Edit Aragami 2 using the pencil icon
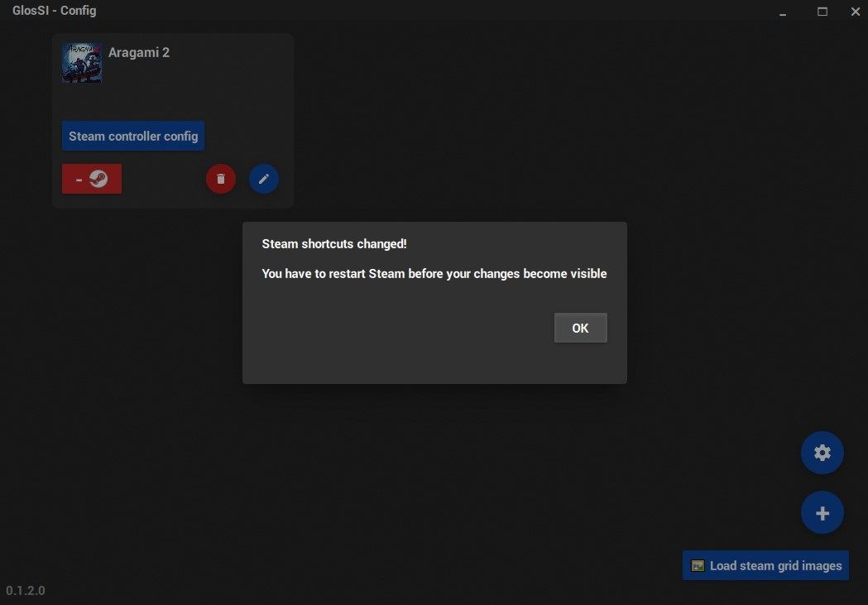 263,178
